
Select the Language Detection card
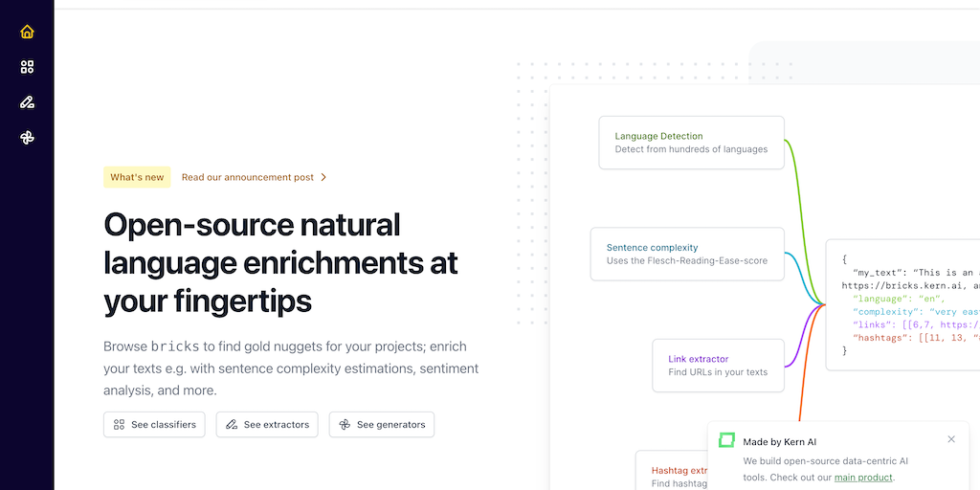pyautogui.click(x=691, y=143)
